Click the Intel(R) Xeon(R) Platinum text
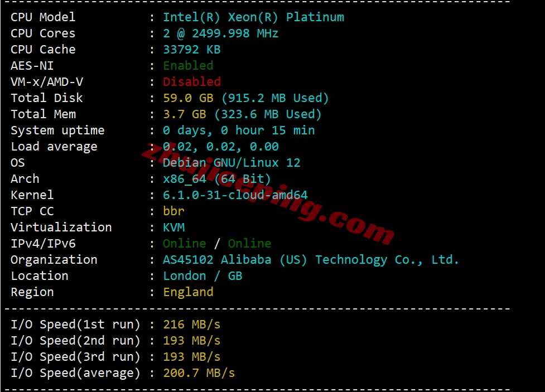The image size is (545, 392). 253,17
